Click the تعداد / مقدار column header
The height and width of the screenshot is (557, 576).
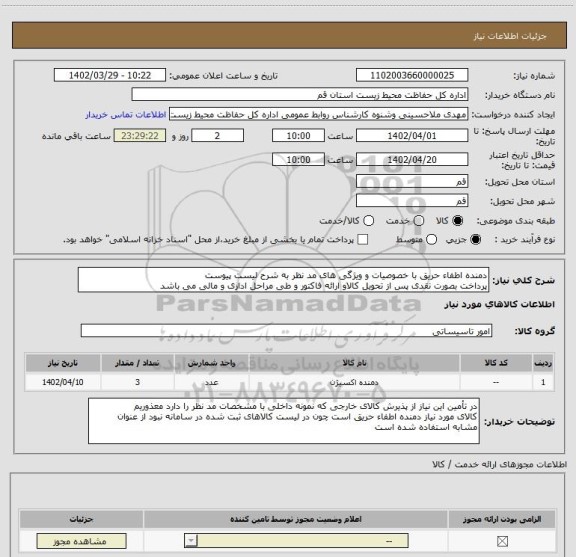point(137,363)
